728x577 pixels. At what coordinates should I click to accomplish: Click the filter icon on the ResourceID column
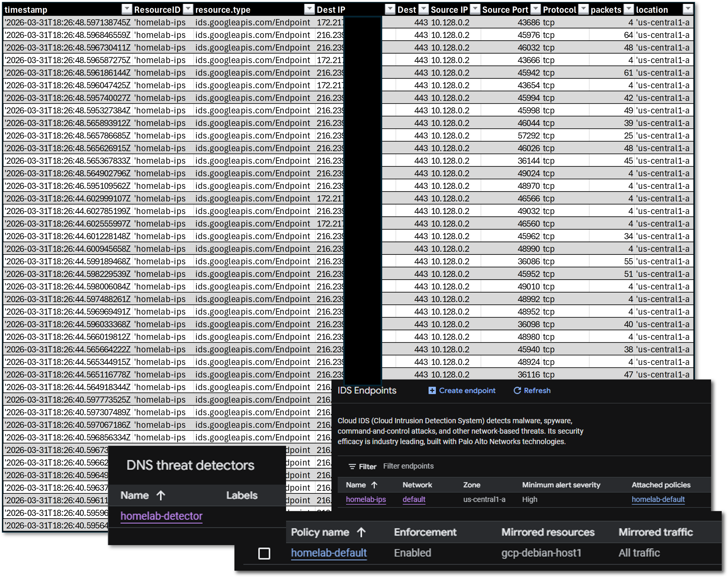tap(188, 10)
